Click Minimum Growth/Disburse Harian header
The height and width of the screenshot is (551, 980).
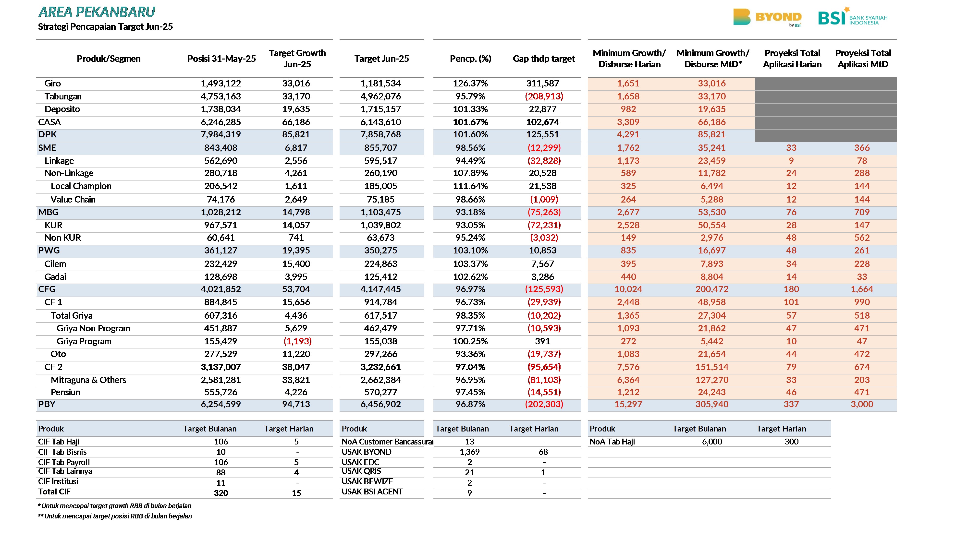pos(629,59)
